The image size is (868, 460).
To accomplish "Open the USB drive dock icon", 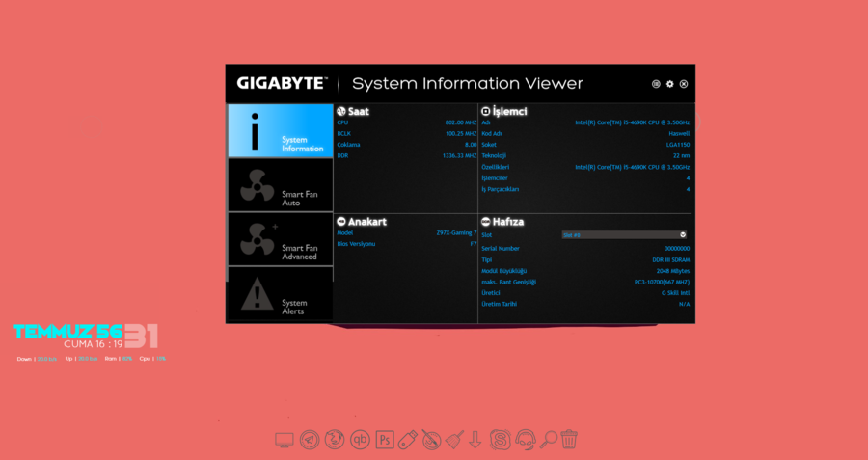I will point(407,440).
